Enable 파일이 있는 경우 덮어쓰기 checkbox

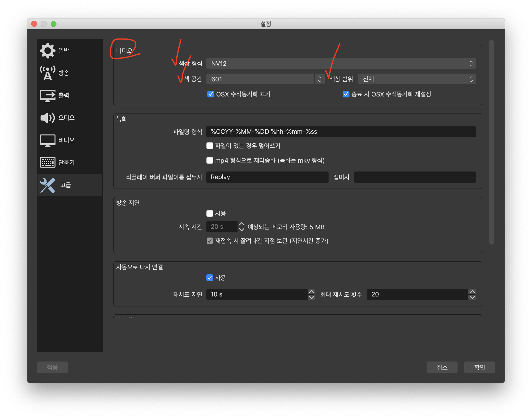pyautogui.click(x=210, y=146)
